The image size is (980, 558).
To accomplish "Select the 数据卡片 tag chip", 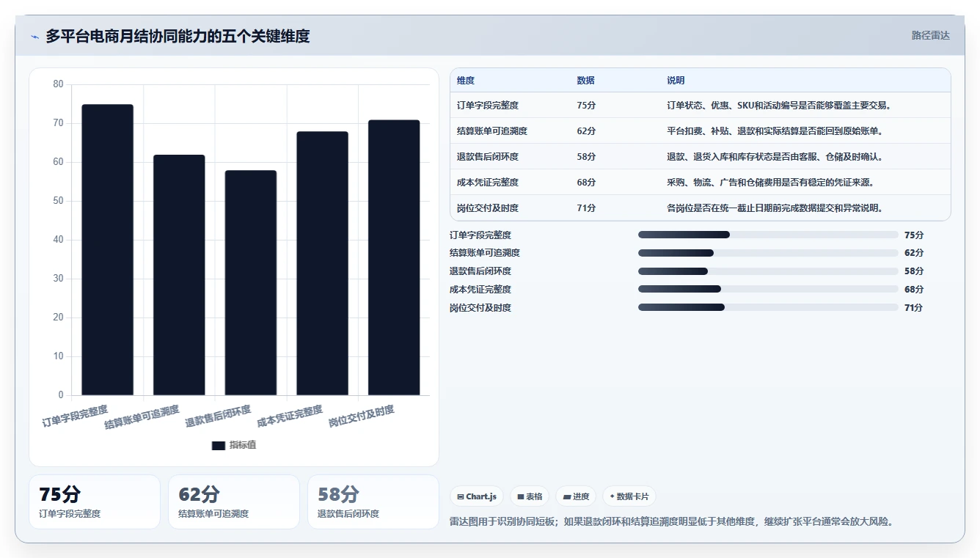I will coord(629,496).
